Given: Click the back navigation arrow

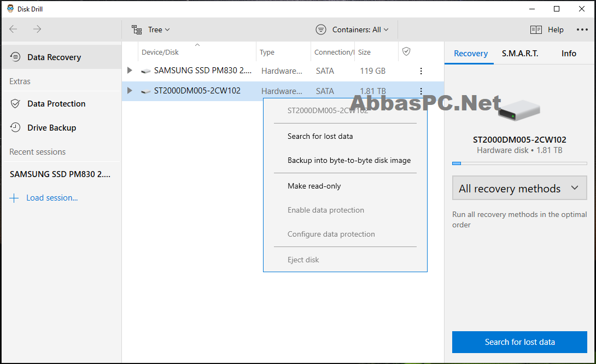Looking at the screenshot, I should pyautogui.click(x=14, y=30).
